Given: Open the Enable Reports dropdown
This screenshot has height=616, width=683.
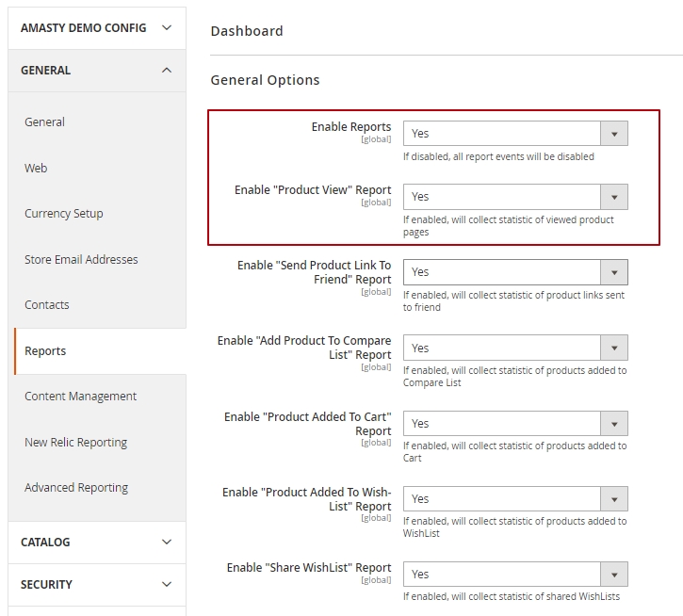Looking at the screenshot, I should pyautogui.click(x=514, y=134).
